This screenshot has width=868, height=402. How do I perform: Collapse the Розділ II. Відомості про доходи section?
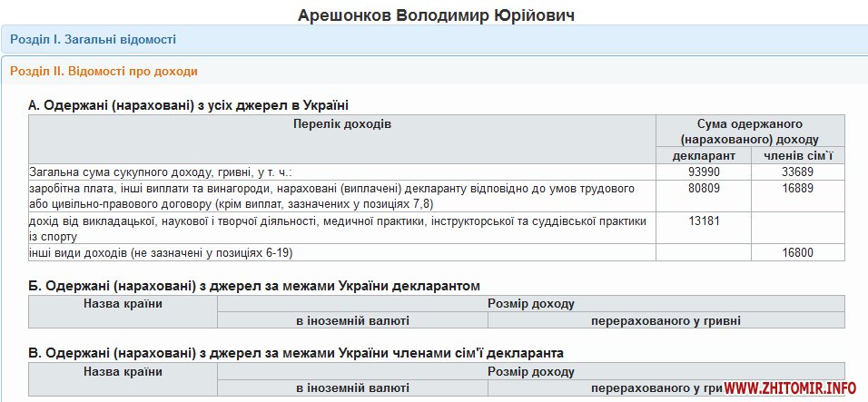pos(104,71)
